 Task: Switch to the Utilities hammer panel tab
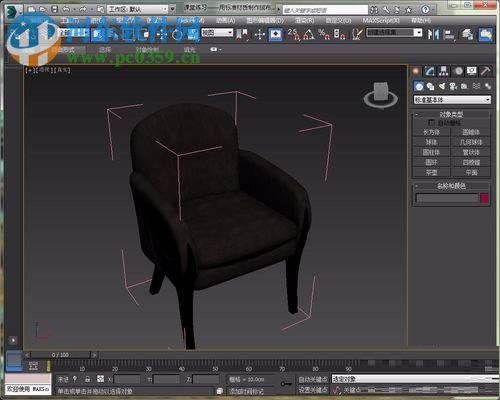click(485, 71)
